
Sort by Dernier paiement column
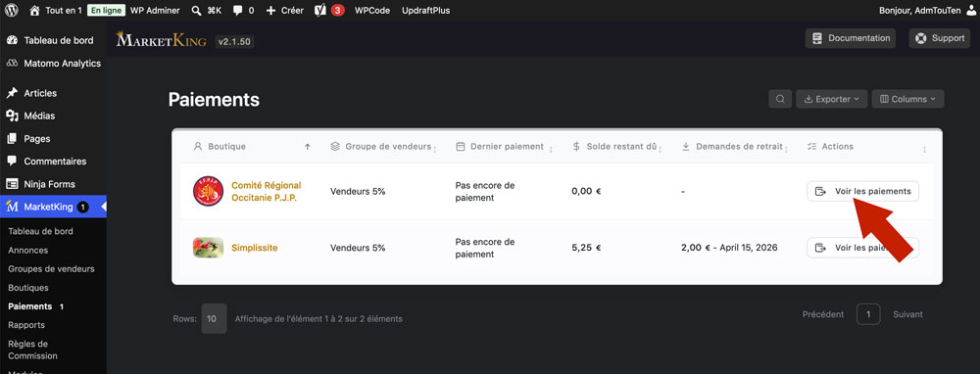coord(504,147)
